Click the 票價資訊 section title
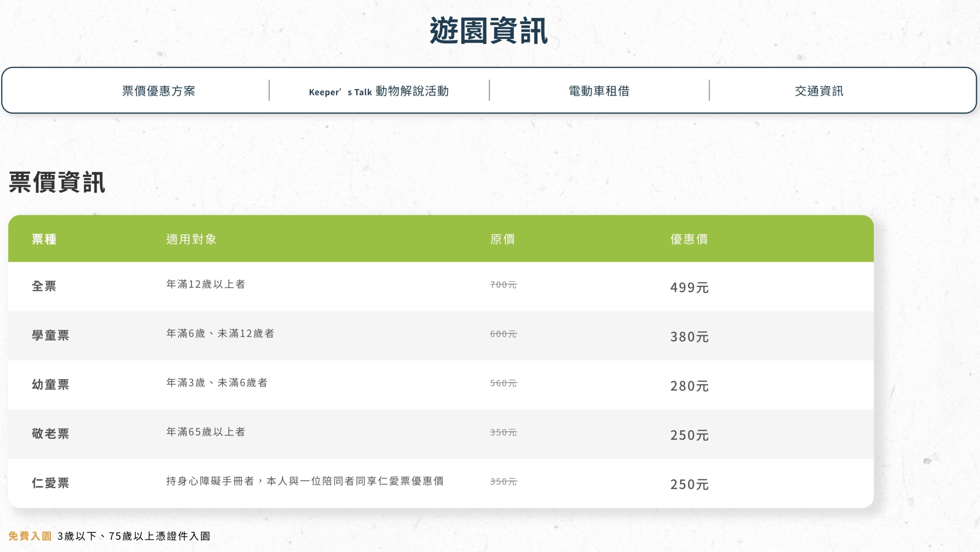The image size is (980, 552). [57, 182]
